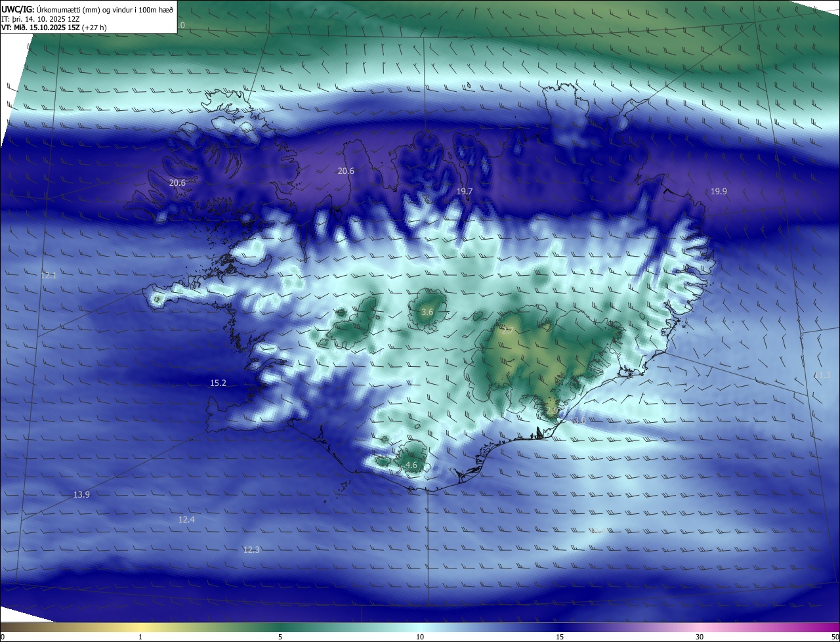Click the 3.6 value in central Iceland

[x=427, y=312]
